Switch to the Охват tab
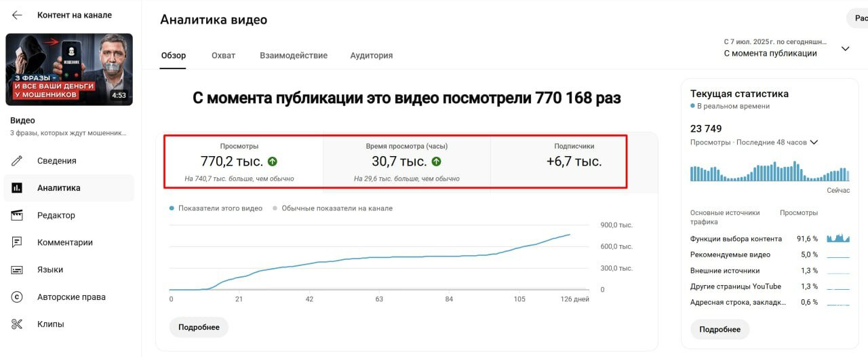Screen dimensions: 868x357 click(x=223, y=55)
